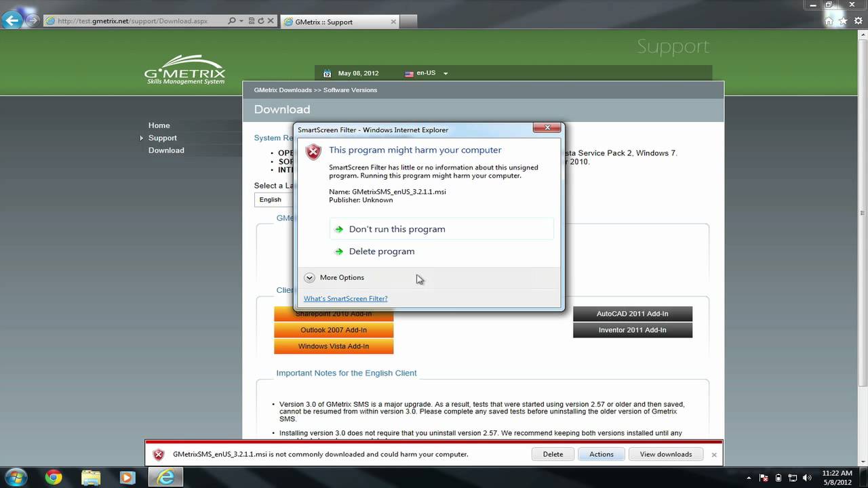The image size is (868, 488).
Task: Click the Show desktop strip by the clock
Action: [x=863, y=477]
